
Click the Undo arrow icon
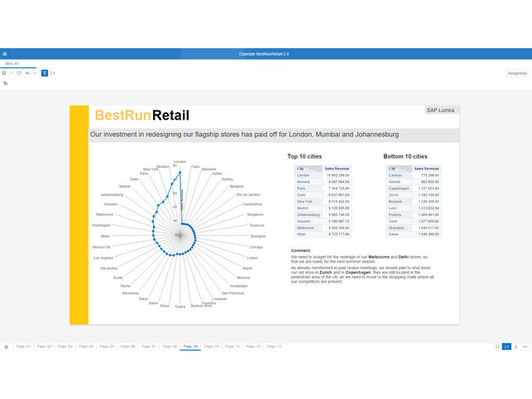pyautogui.click(x=27, y=73)
